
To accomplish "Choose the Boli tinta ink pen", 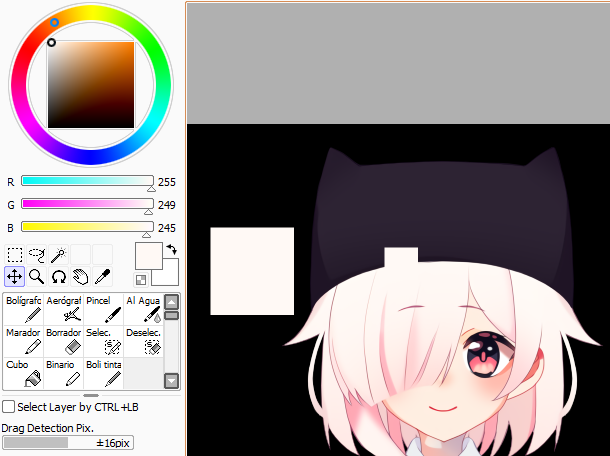I will 103,373.
